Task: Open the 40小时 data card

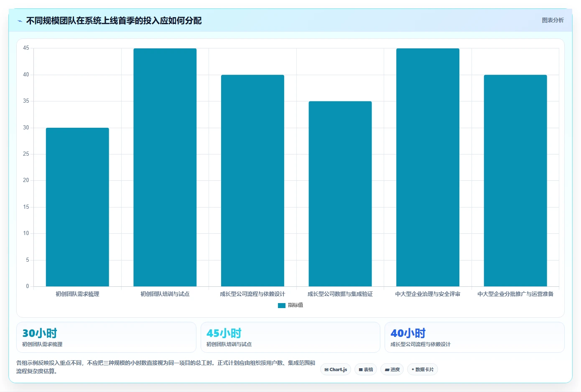Action: tap(474, 337)
